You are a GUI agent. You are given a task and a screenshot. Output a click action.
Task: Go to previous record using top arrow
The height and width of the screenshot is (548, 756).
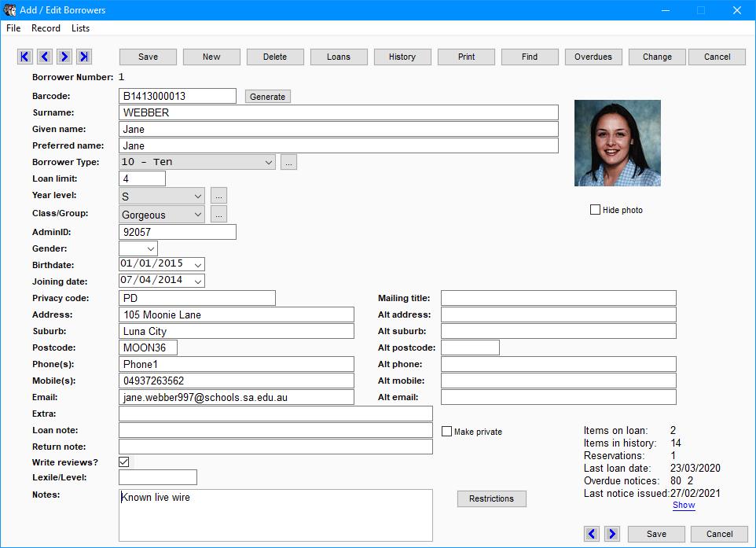[45, 57]
